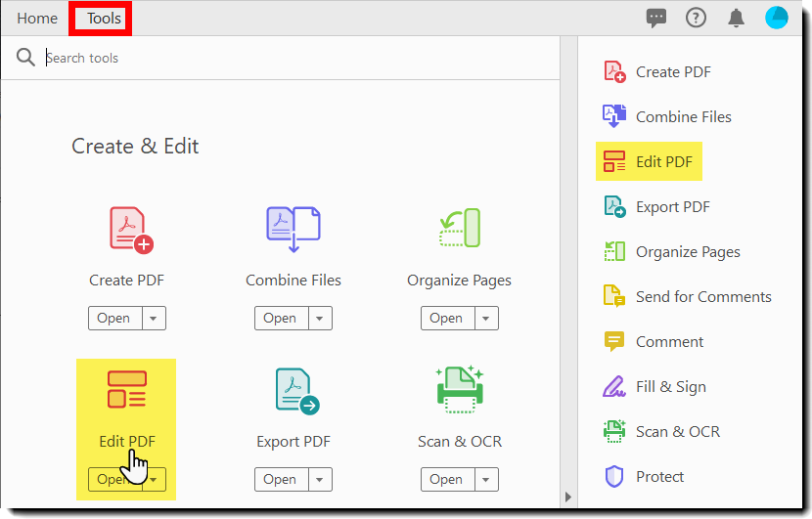Select the Create PDF icon in the right sidebar
Screen dimensions: 812x519
click(x=614, y=71)
